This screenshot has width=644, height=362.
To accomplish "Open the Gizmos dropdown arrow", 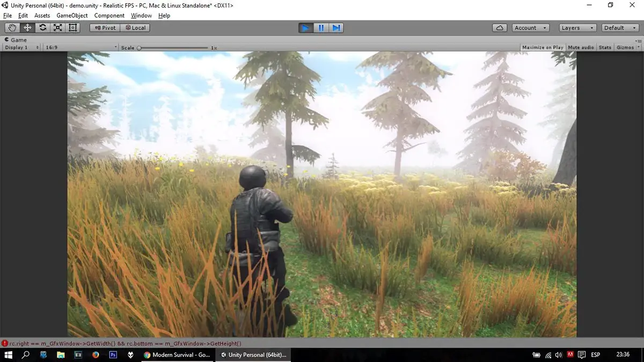I will [x=638, y=48].
